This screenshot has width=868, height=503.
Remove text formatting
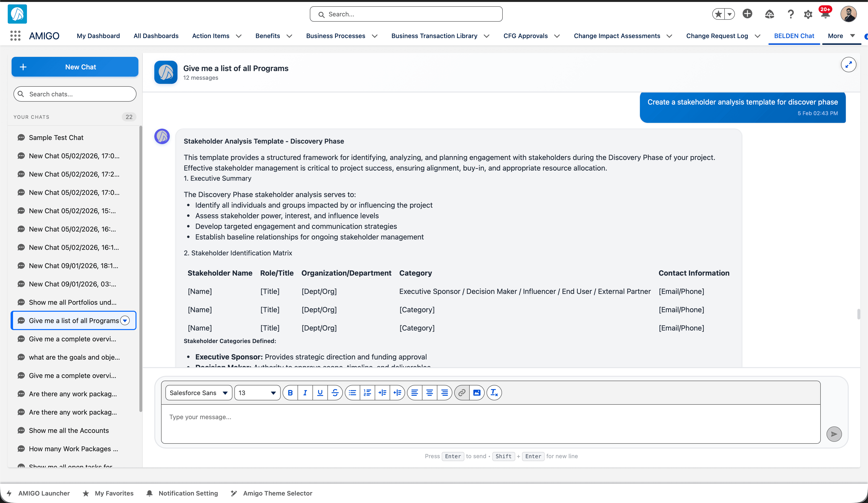click(x=494, y=393)
